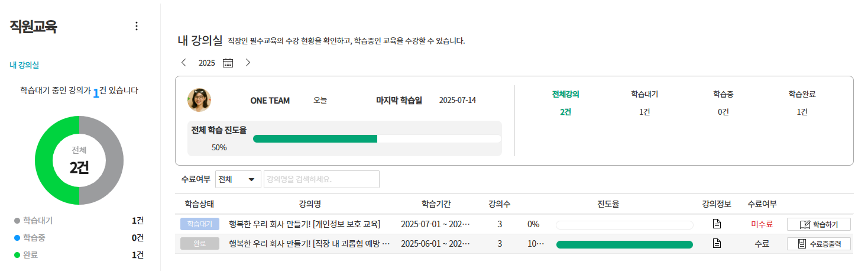Expand the 수료여부 전체 dropdown
Screen dimensions: 868x271
tap(238, 179)
